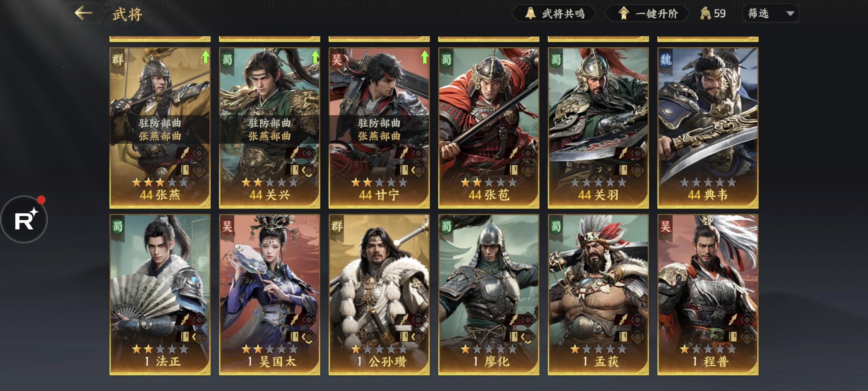Open the 公孙瓒 general card
868x391 pixels.
tap(379, 294)
